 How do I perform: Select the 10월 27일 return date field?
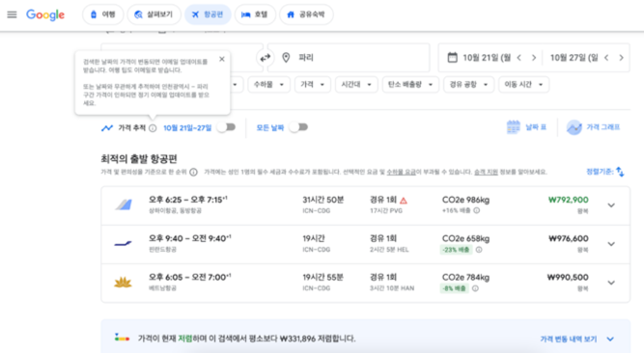click(x=574, y=58)
